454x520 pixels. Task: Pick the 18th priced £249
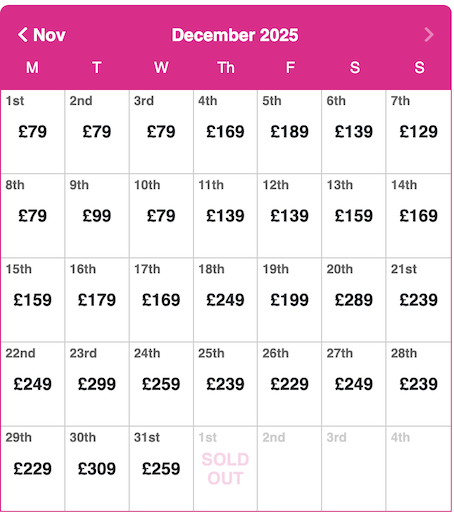[225, 300]
